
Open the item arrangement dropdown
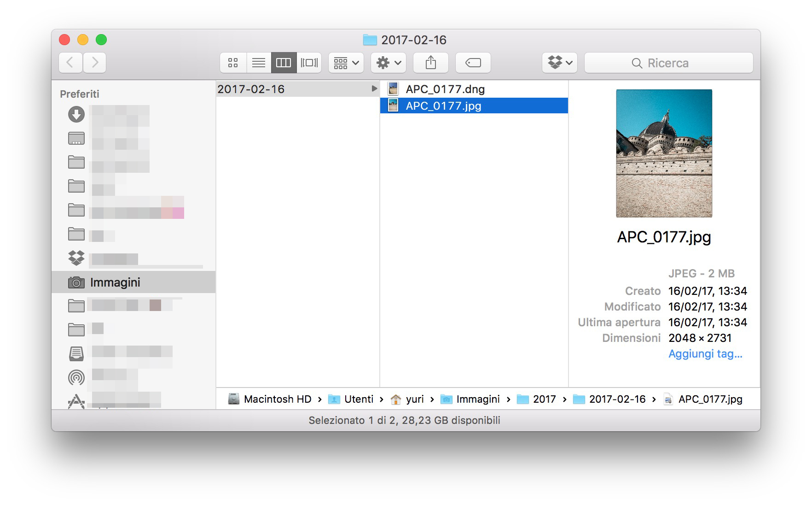[346, 63]
